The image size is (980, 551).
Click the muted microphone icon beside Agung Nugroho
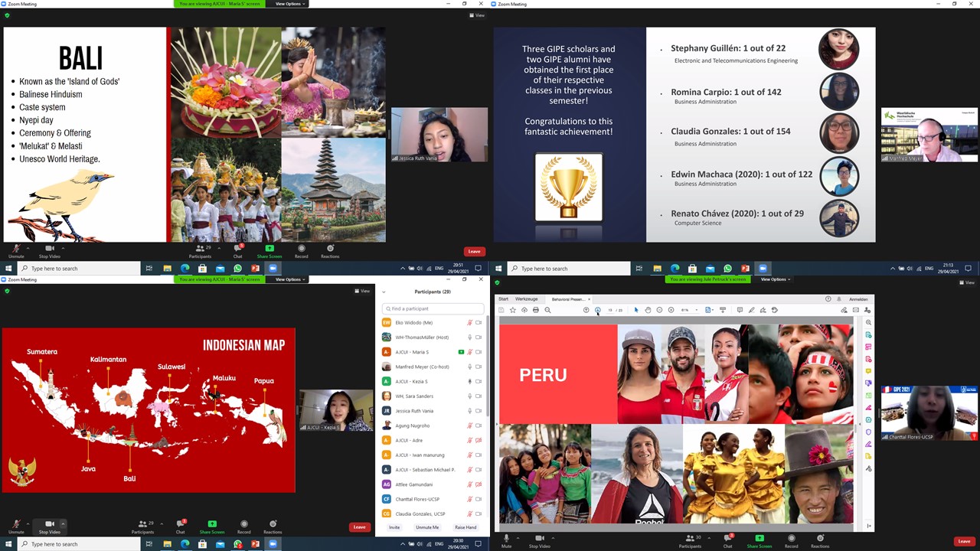(x=469, y=425)
